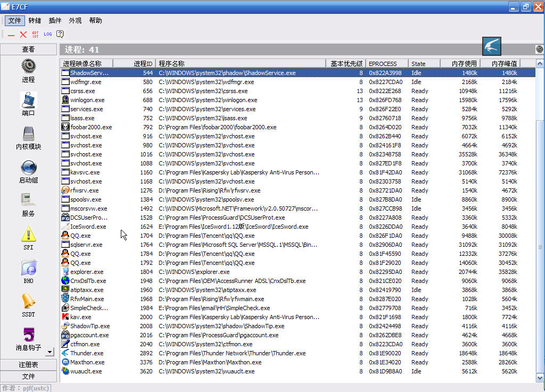Image resolution: width=545 pixels, height=392 pixels.
Task: Click the red X toolbar icon
Action: coord(23,35)
